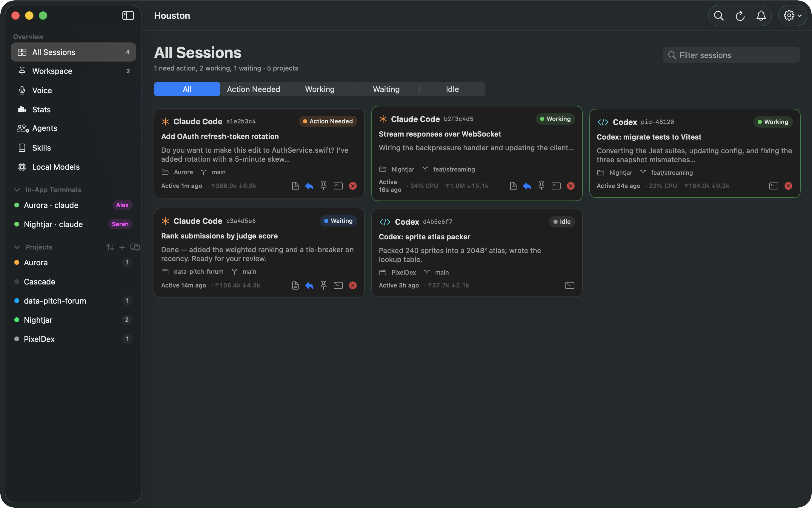Open terminal for WebSocket streaming session

(556, 186)
